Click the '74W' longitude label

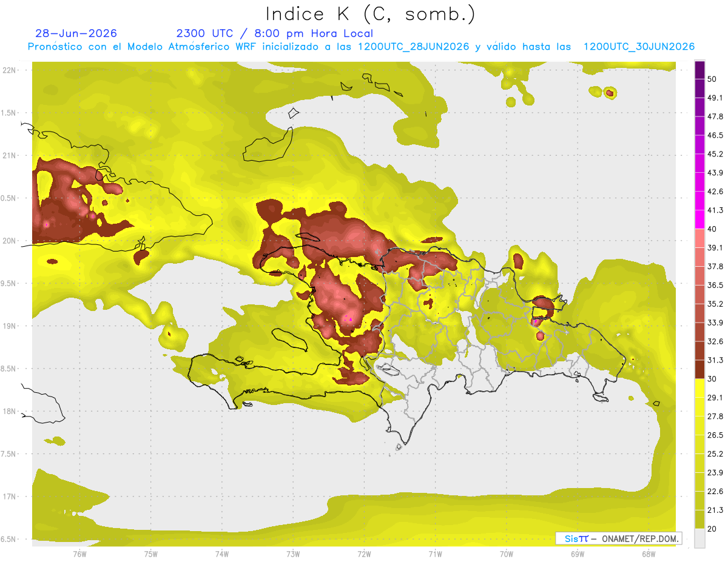221,554
